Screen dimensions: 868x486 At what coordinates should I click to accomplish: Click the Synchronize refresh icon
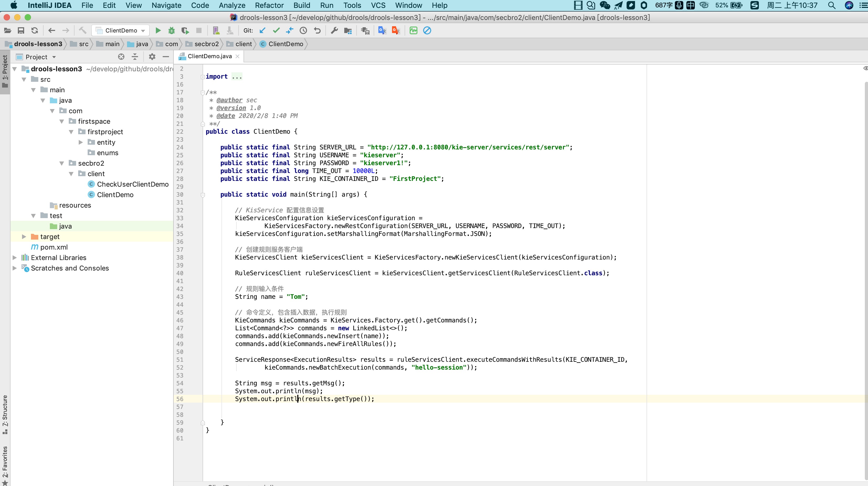(34, 31)
